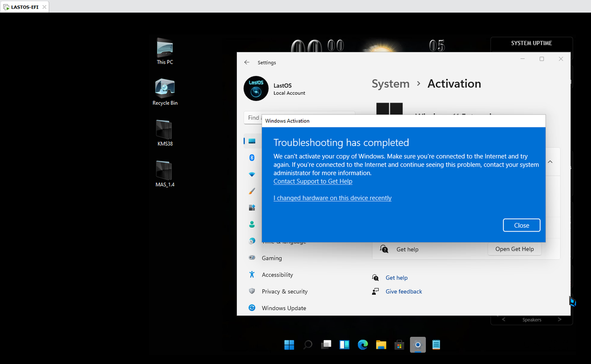Click I changed hardware on this device recently
591x364 pixels.
pyautogui.click(x=332, y=198)
